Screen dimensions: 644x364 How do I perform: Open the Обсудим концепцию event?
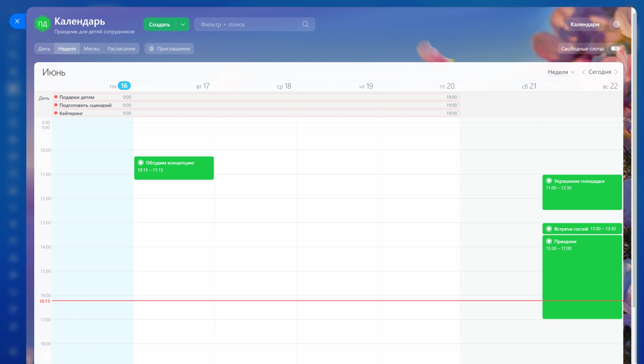tap(174, 168)
